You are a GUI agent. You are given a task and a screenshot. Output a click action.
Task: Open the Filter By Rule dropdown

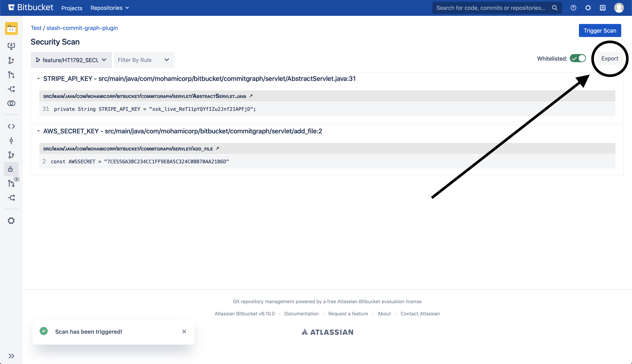[144, 60]
